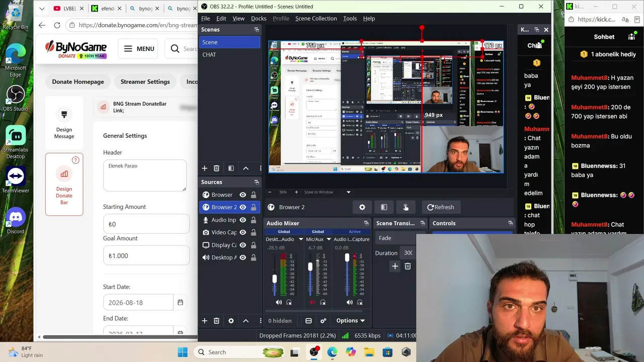
Task: Lock the Browser source
Action: click(x=254, y=195)
